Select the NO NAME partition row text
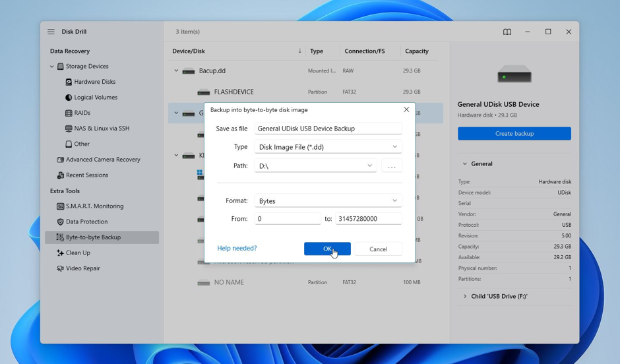Image resolution: width=620 pixels, height=364 pixels. pyautogui.click(x=229, y=282)
